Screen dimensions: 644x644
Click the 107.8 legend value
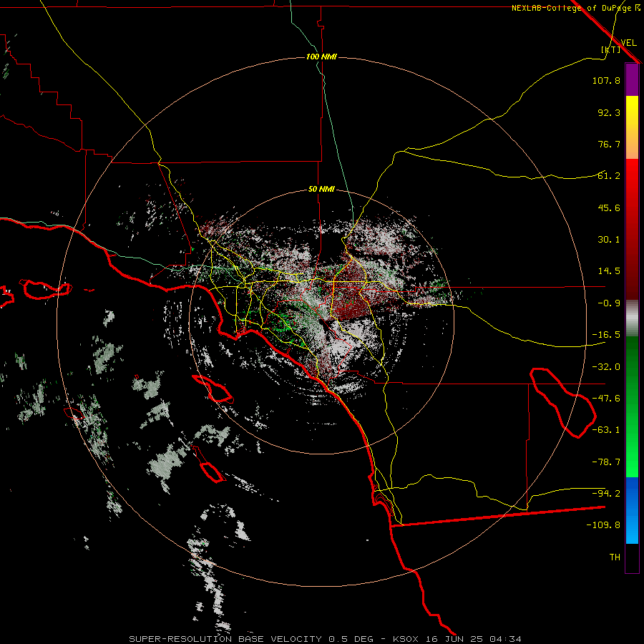pyautogui.click(x=606, y=80)
